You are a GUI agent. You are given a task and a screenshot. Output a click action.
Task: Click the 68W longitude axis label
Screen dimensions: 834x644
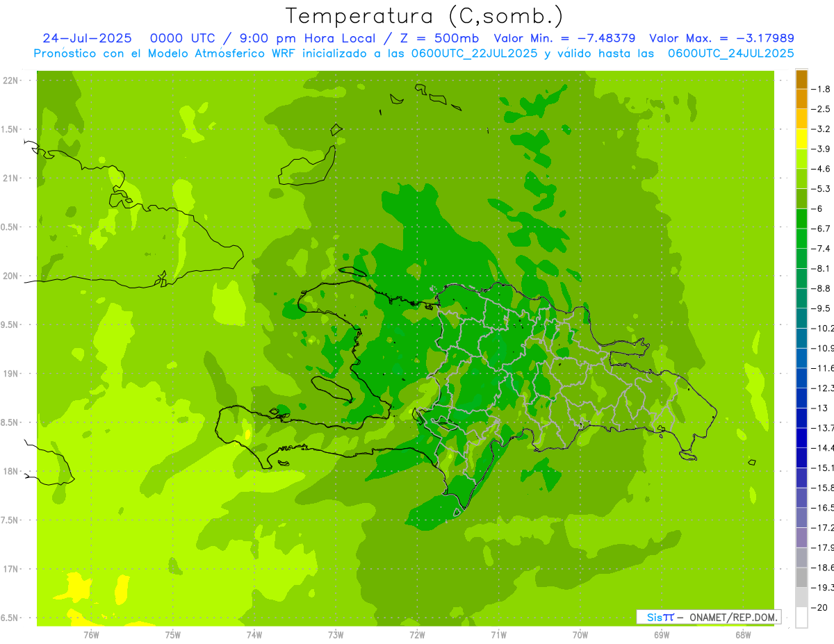tap(743, 635)
